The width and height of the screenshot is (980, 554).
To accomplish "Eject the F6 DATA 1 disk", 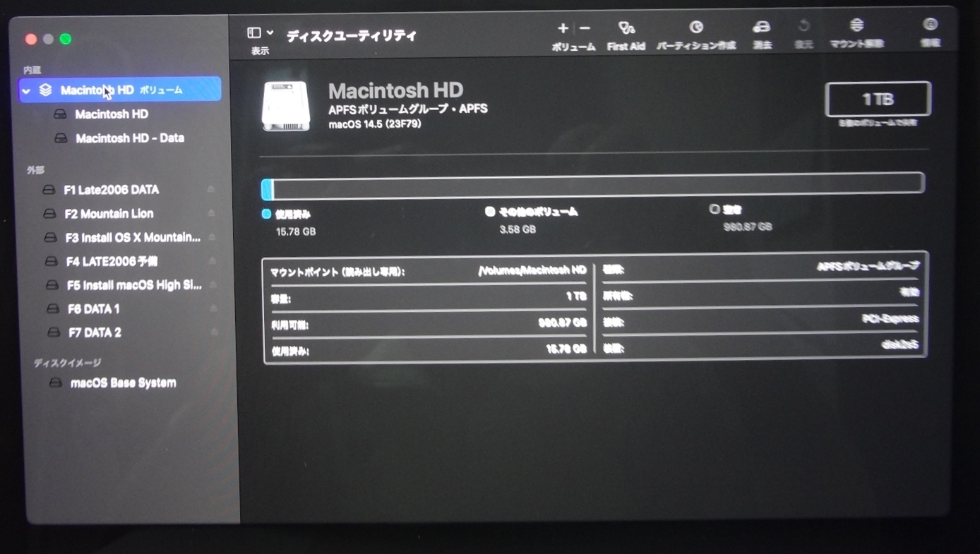I will click(x=213, y=308).
